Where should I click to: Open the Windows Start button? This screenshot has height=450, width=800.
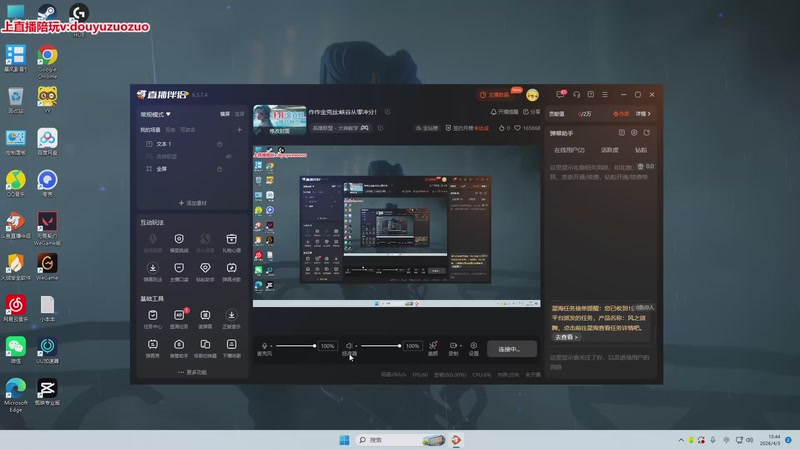pyautogui.click(x=344, y=440)
